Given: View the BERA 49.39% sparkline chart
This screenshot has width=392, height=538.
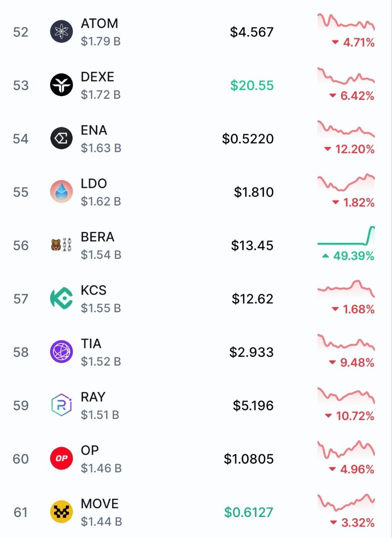Looking at the screenshot, I should tap(346, 236).
